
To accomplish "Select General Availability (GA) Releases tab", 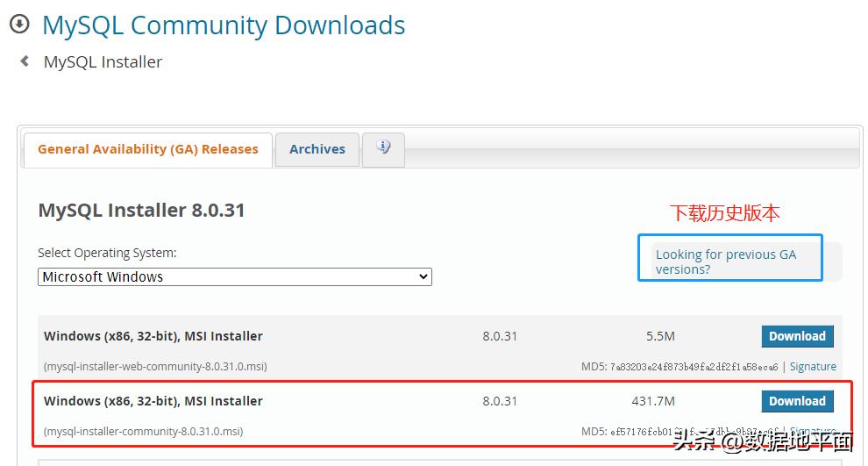I will point(148,149).
